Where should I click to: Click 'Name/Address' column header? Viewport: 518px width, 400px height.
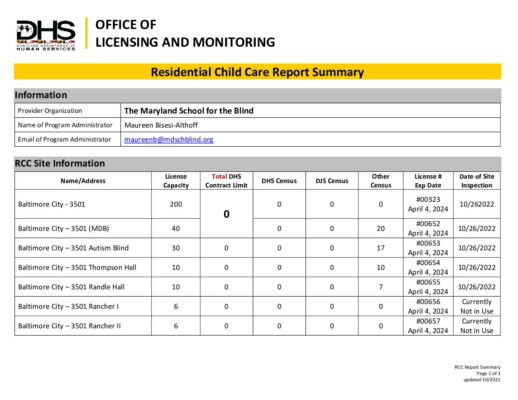(83, 181)
